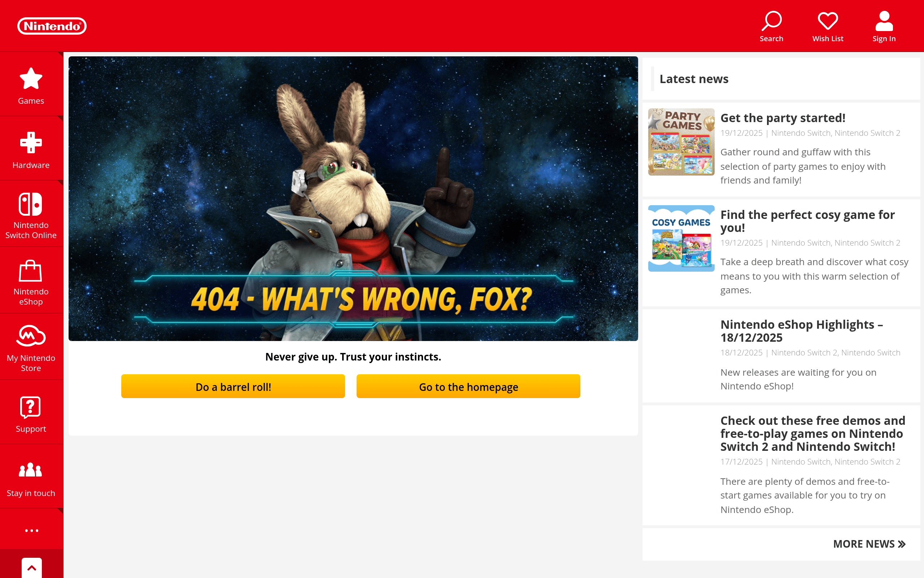Select the My Nintendo Store sidebar label

(x=31, y=363)
